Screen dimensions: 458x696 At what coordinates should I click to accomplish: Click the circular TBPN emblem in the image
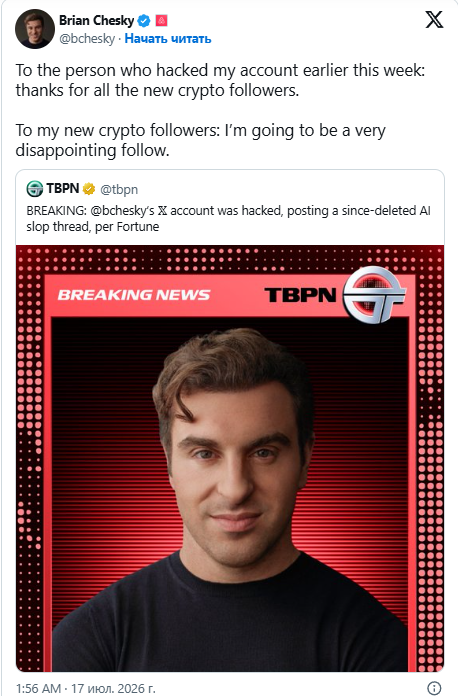375,295
